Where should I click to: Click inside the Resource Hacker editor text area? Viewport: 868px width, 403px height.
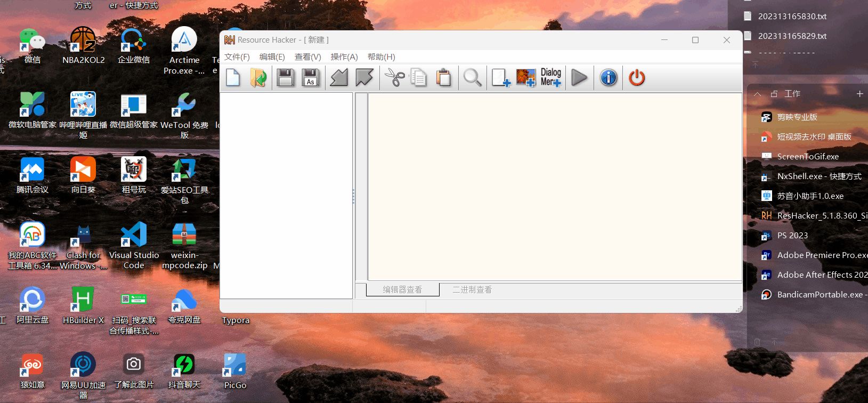[x=555, y=187]
